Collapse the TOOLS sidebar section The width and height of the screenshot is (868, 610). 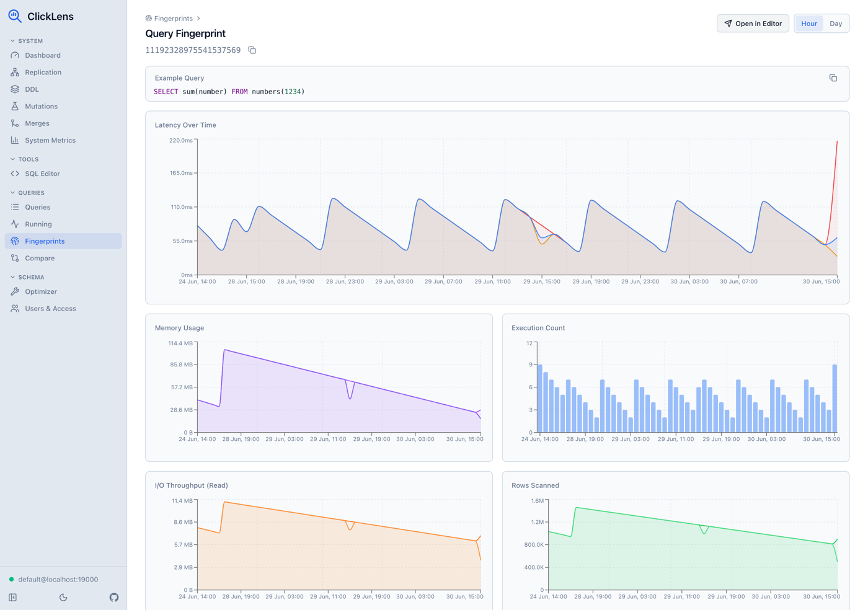(x=24, y=159)
